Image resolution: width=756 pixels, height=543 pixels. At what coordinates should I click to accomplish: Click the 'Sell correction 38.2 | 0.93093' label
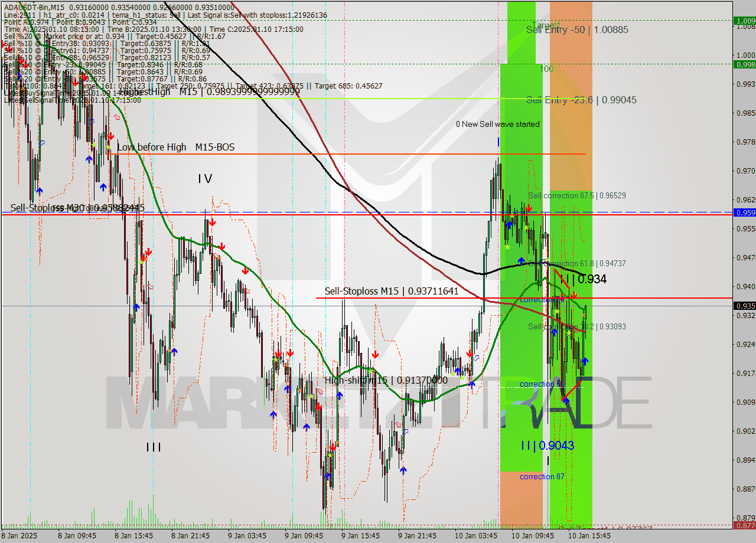pyautogui.click(x=576, y=326)
